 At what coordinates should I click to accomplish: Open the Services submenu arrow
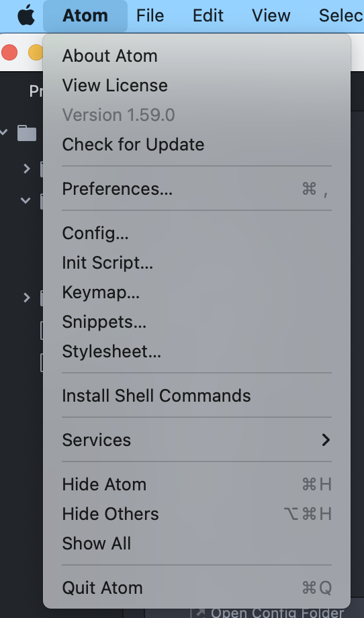tap(326, 440)
